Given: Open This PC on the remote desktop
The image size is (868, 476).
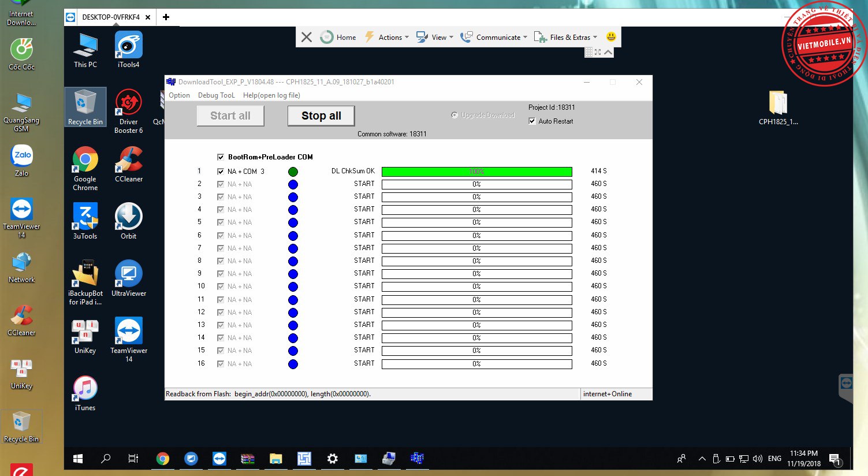Looking at the screenshot, I should pyautogui.click(x=85, y=51).
